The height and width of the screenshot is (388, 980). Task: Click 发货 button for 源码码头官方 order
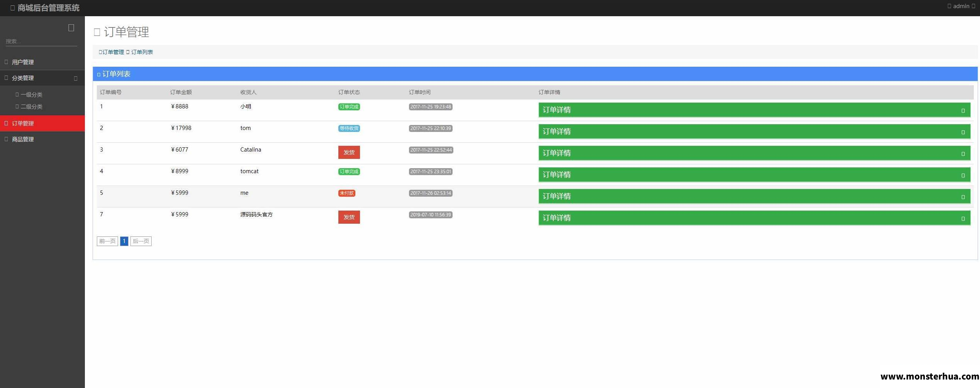coord(349,217)
